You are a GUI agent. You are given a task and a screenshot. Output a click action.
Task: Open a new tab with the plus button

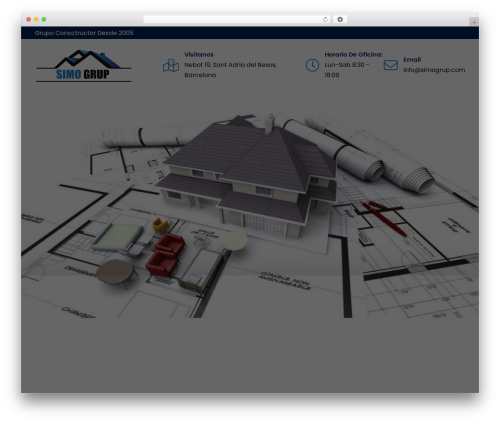tap(474, 22)
